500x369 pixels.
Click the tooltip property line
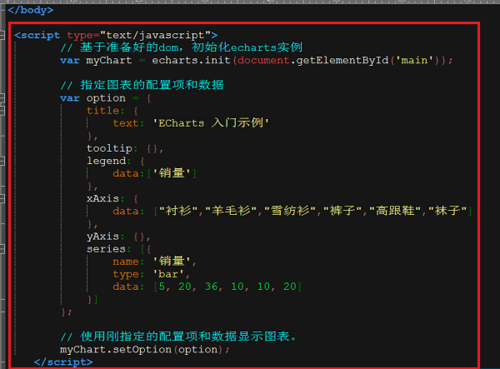coord(125,148)
